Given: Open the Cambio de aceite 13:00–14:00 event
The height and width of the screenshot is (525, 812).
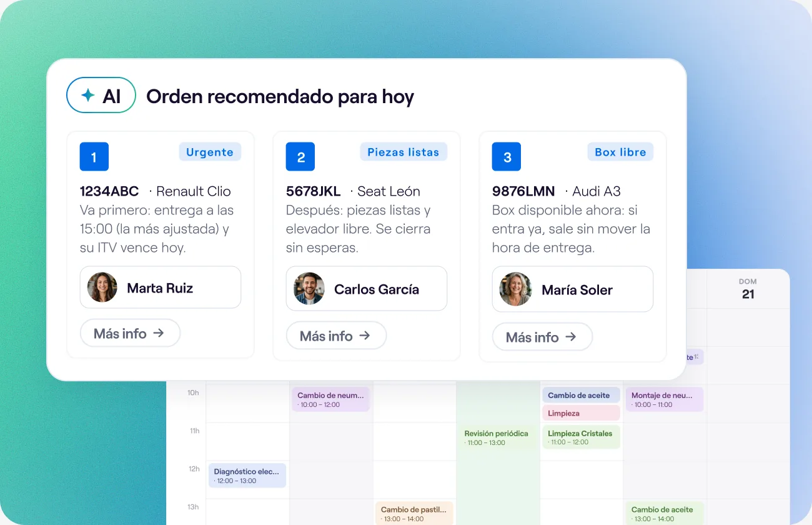Looking at the screenshot, I should click(x=665, y=513).
